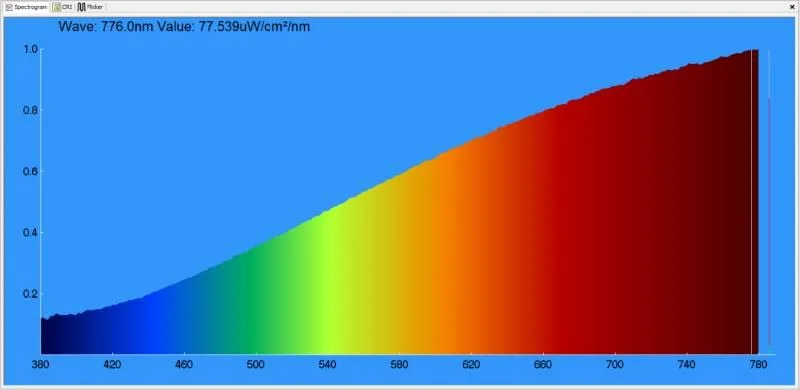This screenshot has height=390, width=800.
Task: Click the 0.2 y-axis label
Action: (30, 294)
